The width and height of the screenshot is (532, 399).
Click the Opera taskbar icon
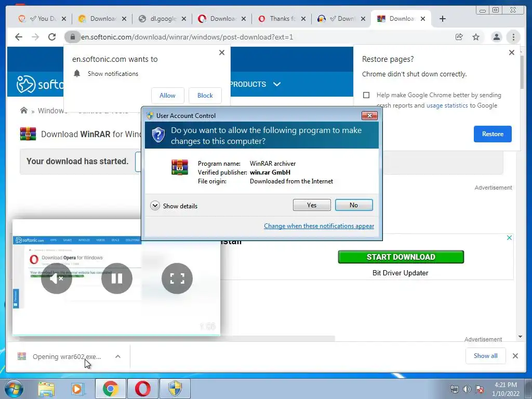click(143, 389)
